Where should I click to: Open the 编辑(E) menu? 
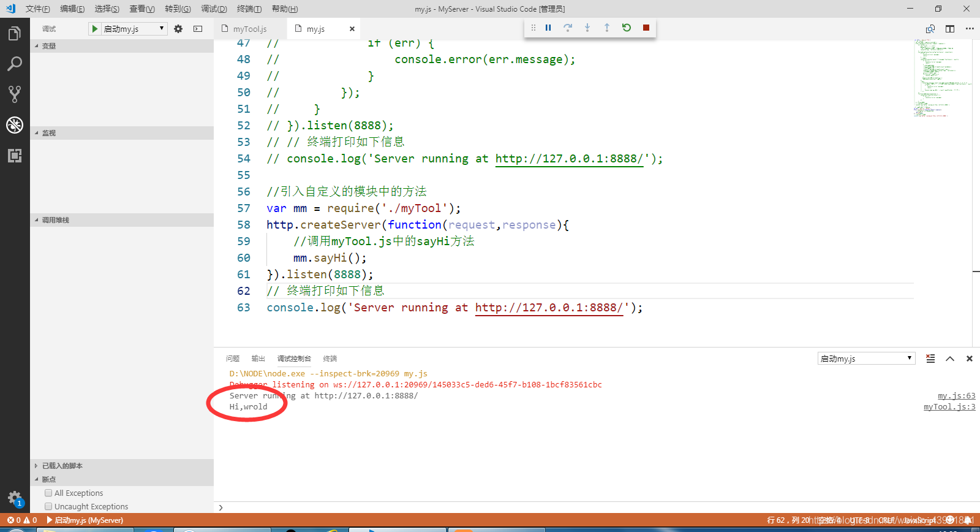pos(72,9)
